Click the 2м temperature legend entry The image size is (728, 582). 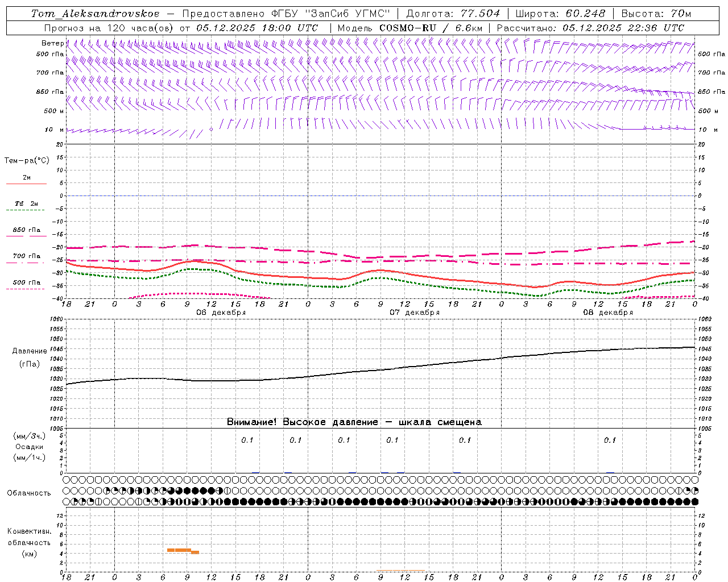(26, 180)
